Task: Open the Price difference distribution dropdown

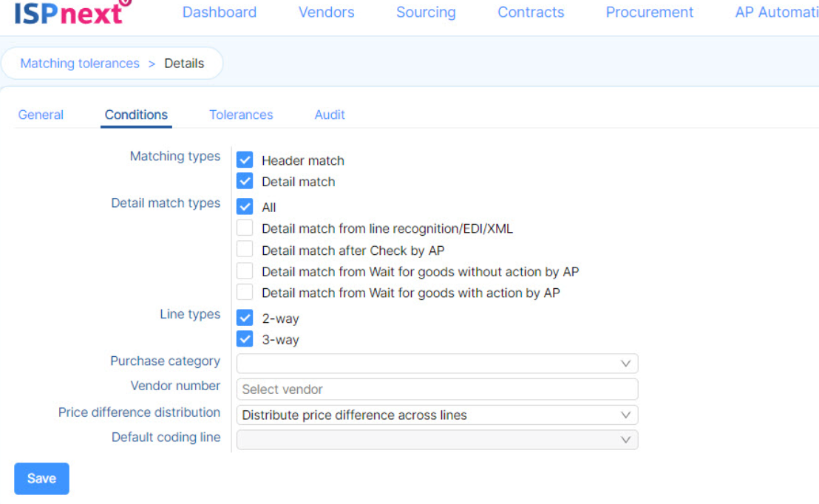Action: coord(437,415)
